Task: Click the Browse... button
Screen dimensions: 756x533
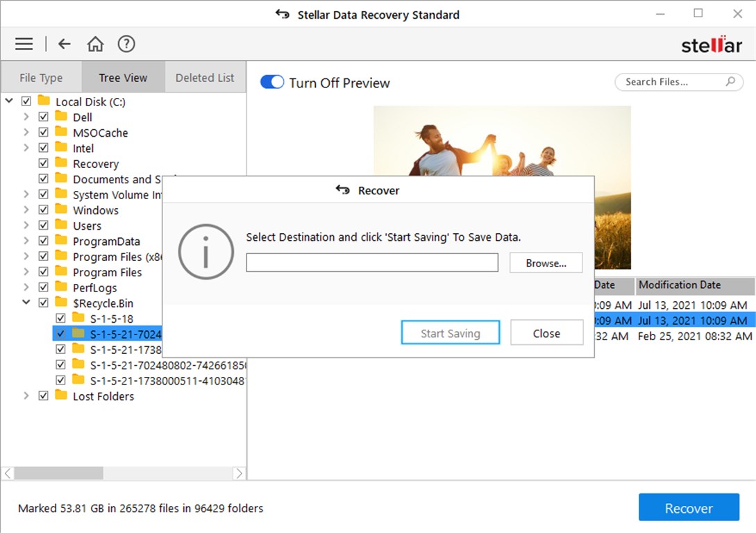Action: (546, 263)
